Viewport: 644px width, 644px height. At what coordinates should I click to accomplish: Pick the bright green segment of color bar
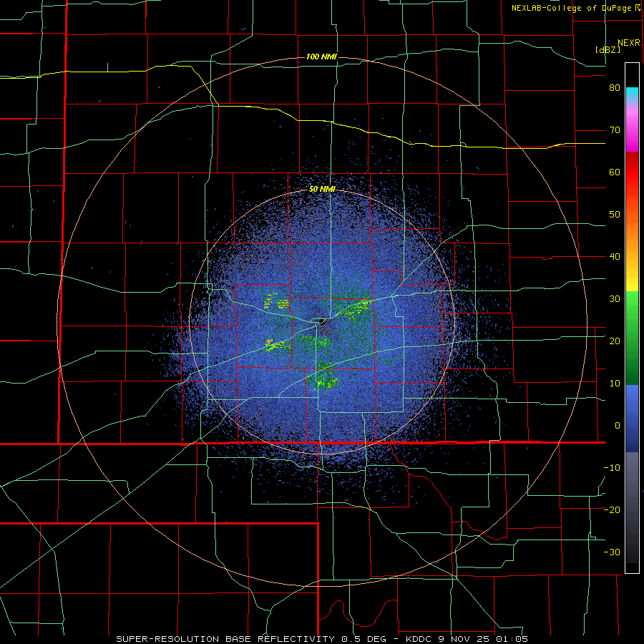[632, 307]
